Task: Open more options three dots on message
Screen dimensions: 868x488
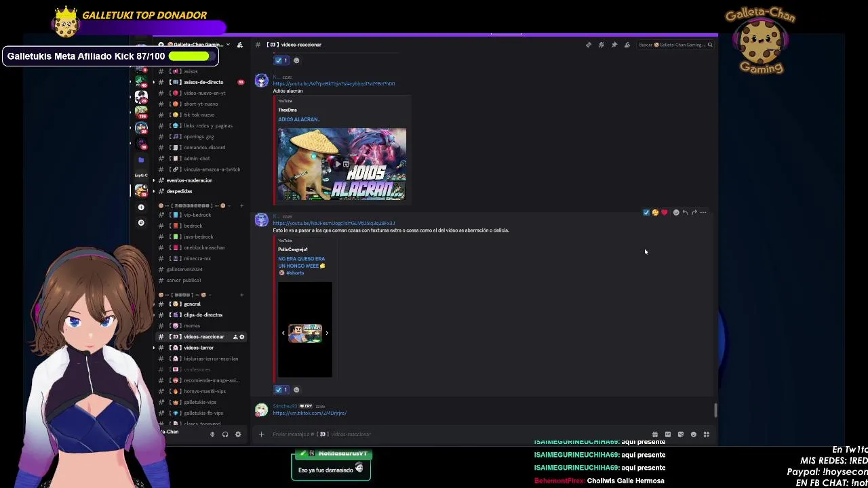Action: coord(703,212)
